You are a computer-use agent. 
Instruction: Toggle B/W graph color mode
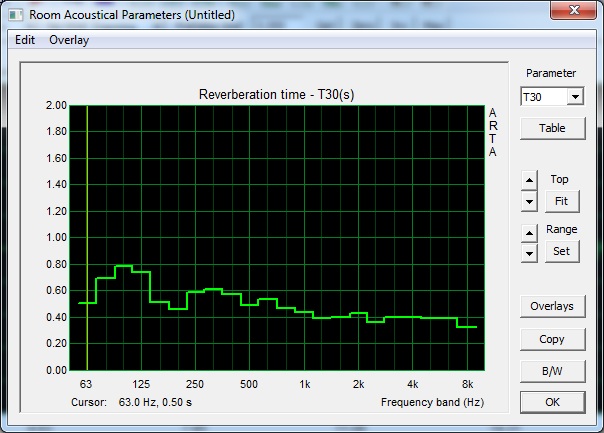(x=552, y=371)
